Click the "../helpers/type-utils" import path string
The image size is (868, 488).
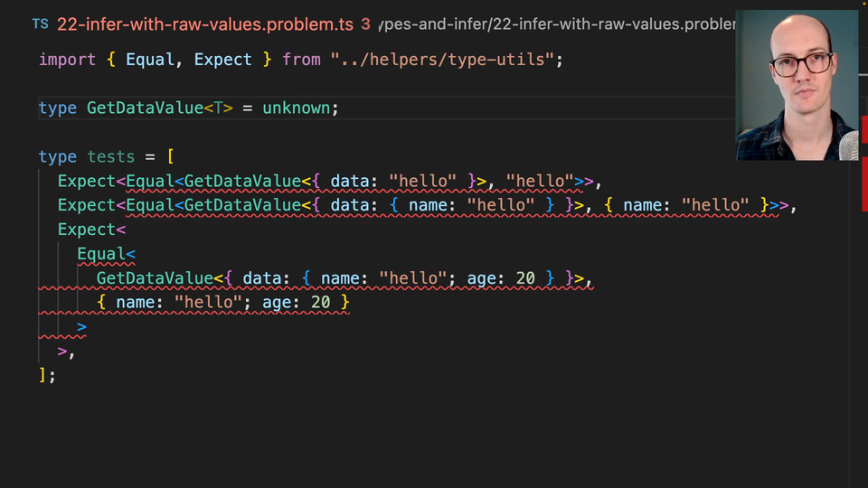(x=446, y=60)
